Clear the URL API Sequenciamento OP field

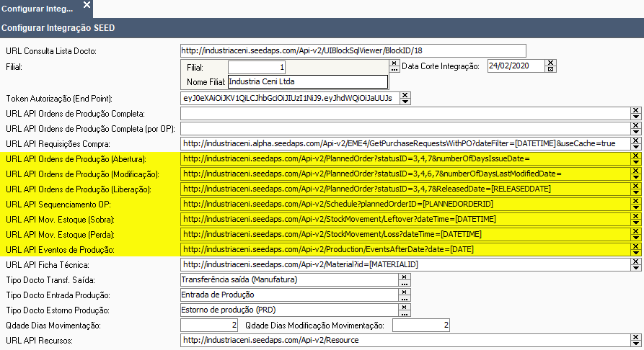point(636,202)
